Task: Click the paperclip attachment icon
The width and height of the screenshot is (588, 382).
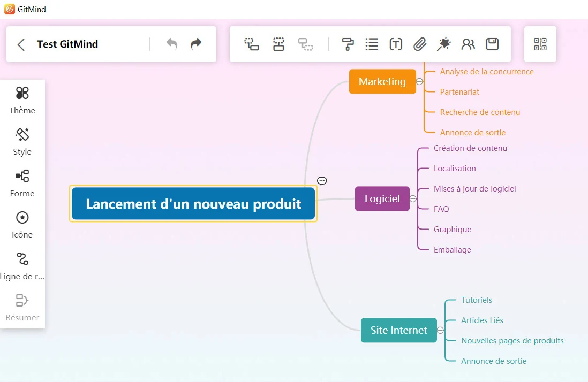Action: pos(420,44)
